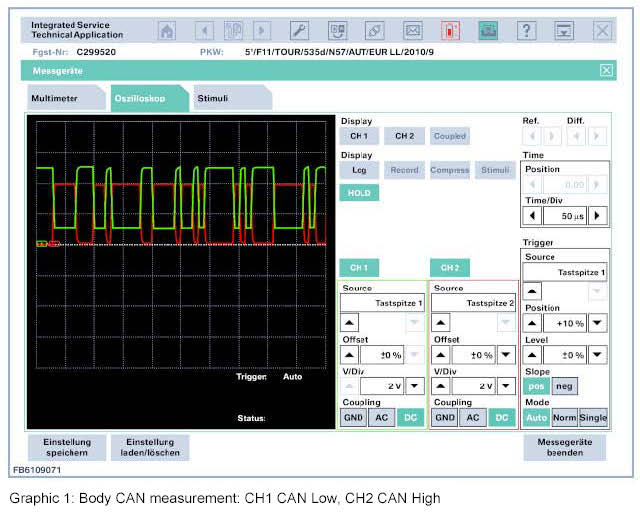Viewport: 640px width, 515px height.
Task: Change CH2 source with up arrow
Action: (441, 322)
